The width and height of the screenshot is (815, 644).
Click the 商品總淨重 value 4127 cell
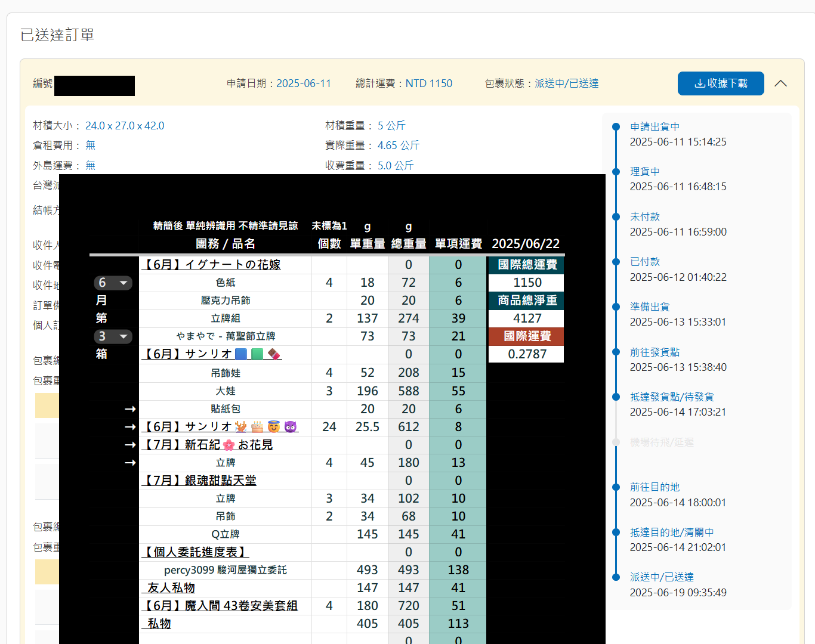point(526,318)
